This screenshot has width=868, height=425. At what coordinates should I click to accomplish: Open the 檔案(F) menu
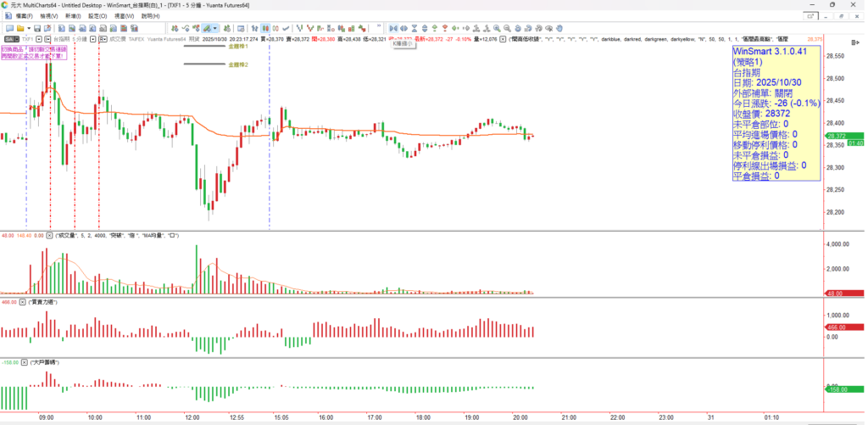click(x=23, y=16)
